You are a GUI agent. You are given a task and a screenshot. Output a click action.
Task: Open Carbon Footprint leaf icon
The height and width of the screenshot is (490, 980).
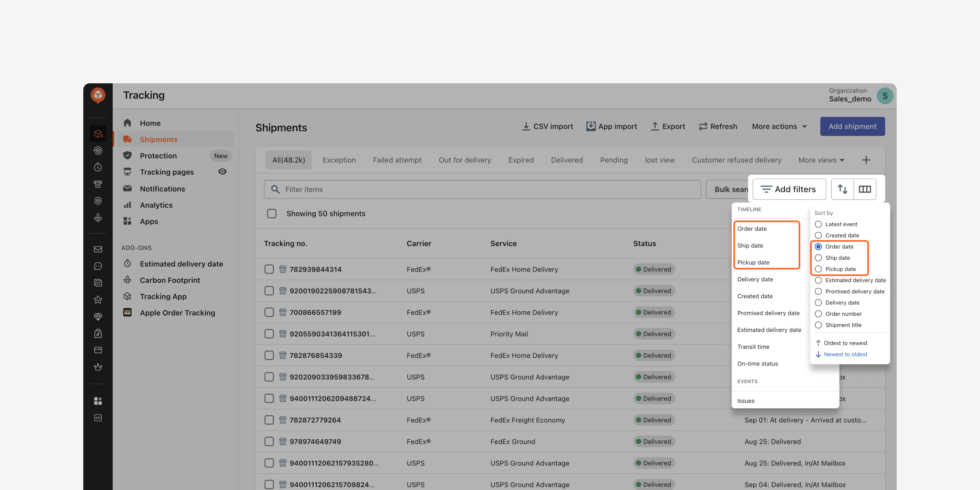pyautogui.click(x=127, y=280)
